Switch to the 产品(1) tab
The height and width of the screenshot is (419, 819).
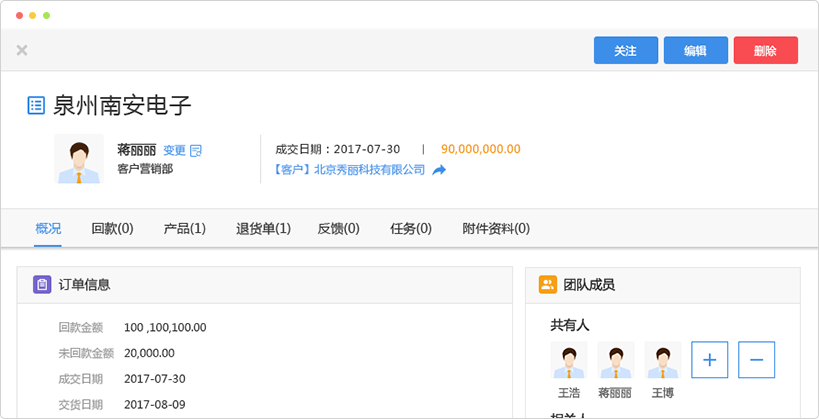(184, 229)
